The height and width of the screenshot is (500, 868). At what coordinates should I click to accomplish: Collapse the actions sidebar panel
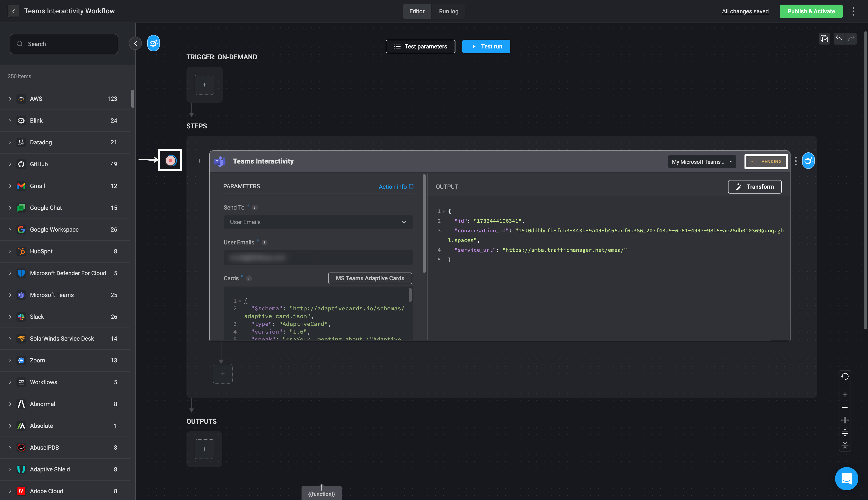pos(135,43)
